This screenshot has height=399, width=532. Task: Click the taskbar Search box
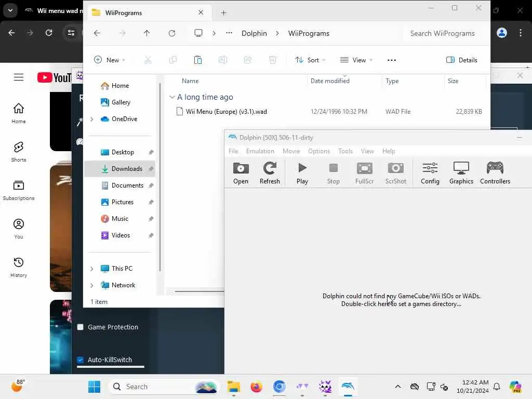[x=164, y=387]
